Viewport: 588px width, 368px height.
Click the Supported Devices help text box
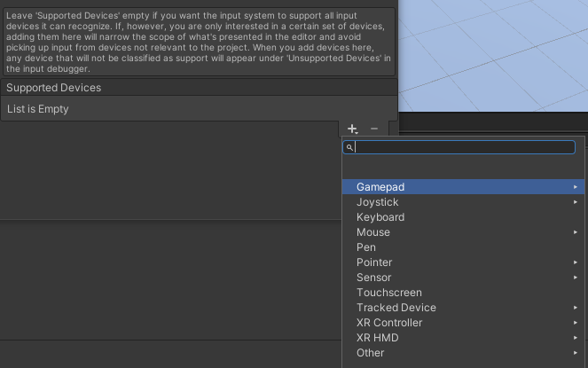point(199,42)
